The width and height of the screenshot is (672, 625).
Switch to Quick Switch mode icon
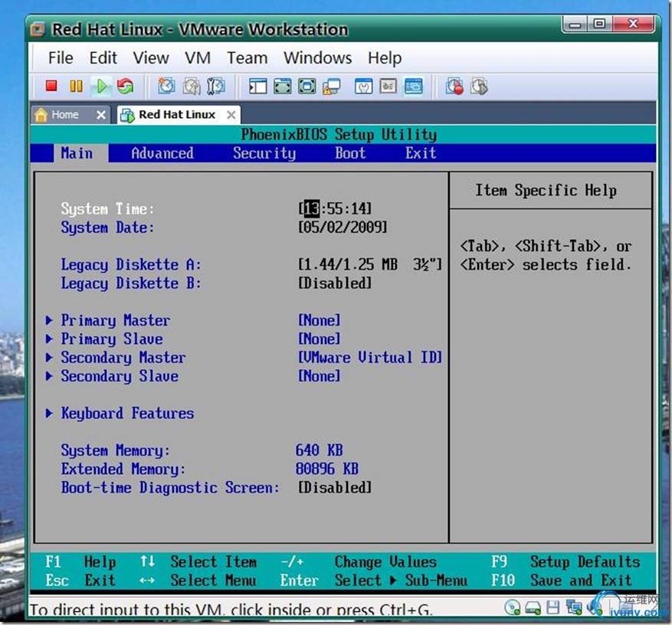[283, 86]
